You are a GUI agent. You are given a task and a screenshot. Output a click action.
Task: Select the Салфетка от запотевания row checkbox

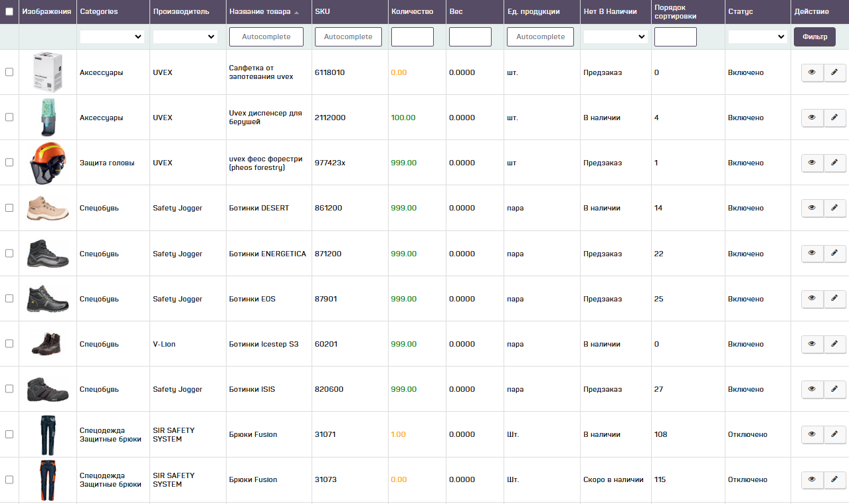[x=9, y=72]
